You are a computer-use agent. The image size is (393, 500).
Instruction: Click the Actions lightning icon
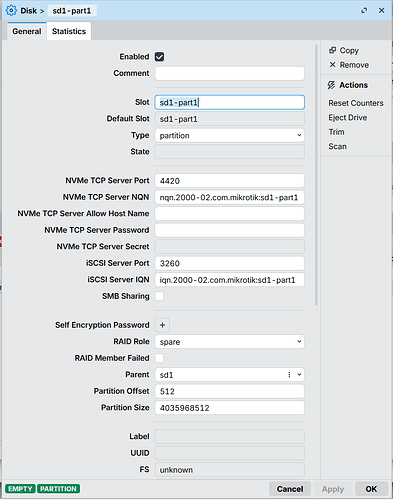coord(331,85)
